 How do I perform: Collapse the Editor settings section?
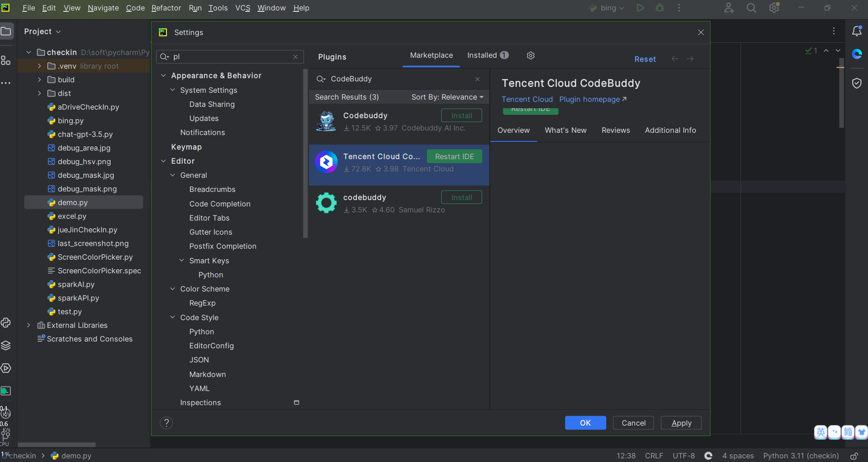pos(163,161)
